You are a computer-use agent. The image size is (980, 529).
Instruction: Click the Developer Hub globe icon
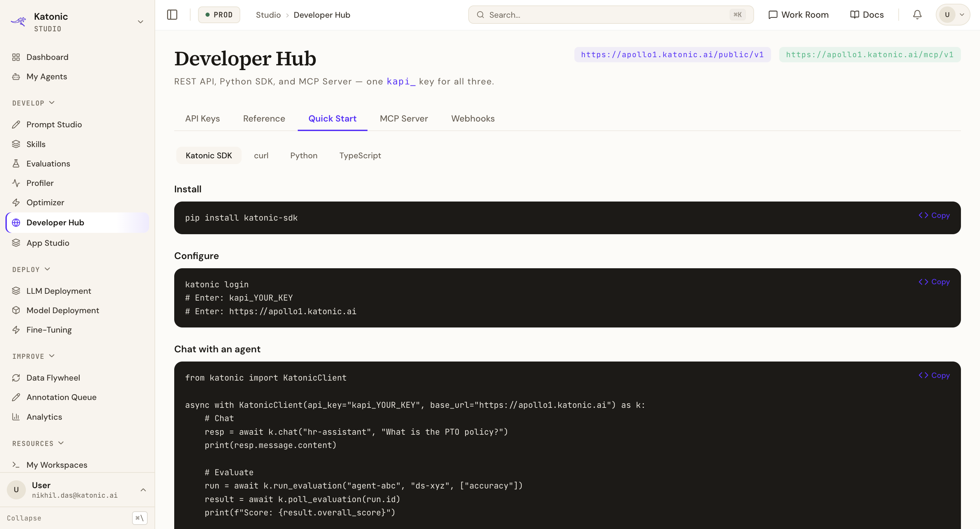(x=16, y=223)
